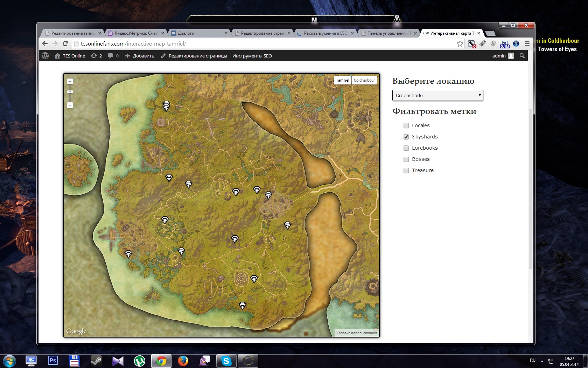Click Условия использования map terms link
This screenshot has height=368, width=588.
(356, 333)
